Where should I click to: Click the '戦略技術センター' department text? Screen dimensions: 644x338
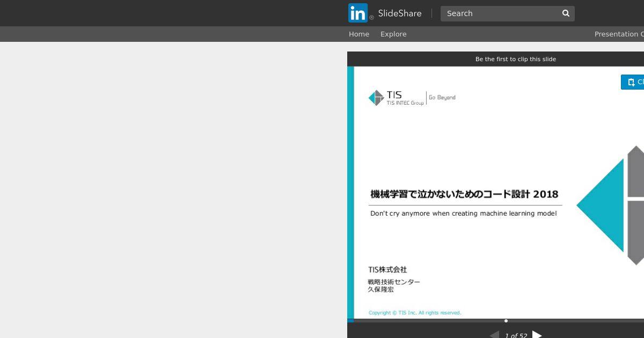click(394, 282)
